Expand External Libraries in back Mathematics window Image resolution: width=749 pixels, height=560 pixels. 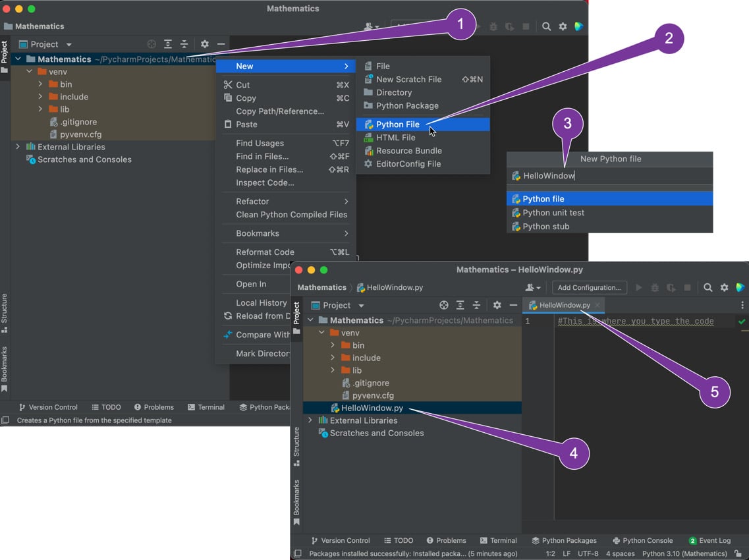tap(18, 147)
